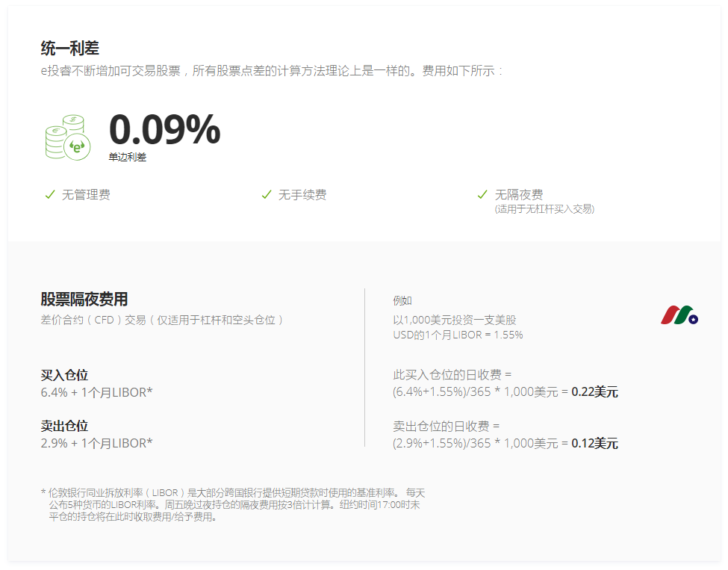Click the red-green logo with star
This screenshot has width=728, height=570.
(679, 315)
